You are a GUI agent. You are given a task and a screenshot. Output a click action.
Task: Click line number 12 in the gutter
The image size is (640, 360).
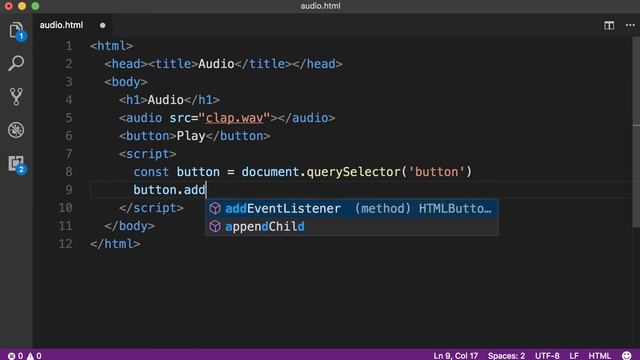[x=65, y=244]
